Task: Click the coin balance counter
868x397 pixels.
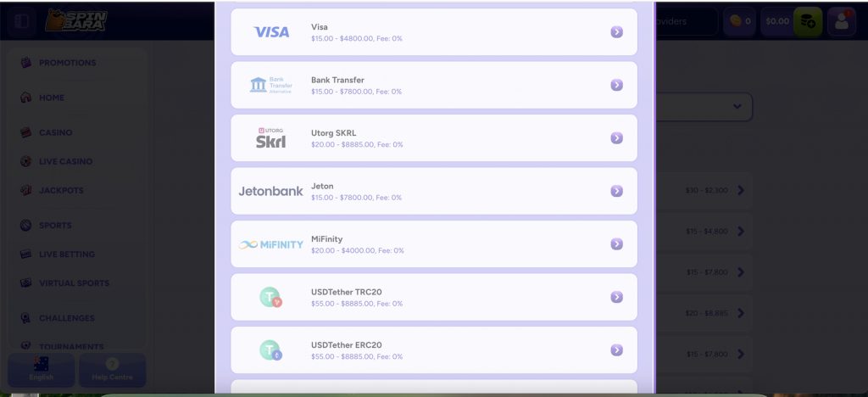Action: (x=740, y=21)
